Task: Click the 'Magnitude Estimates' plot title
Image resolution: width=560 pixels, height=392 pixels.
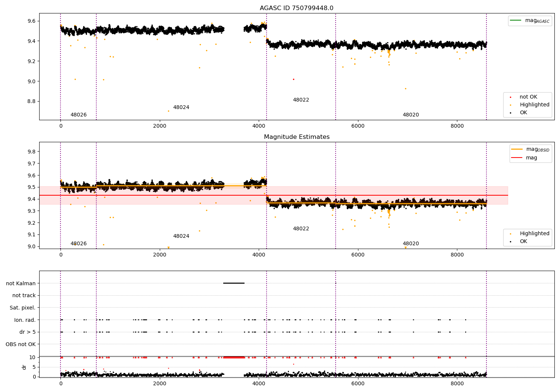Action: pyautogui.click(x=296, y=137)
